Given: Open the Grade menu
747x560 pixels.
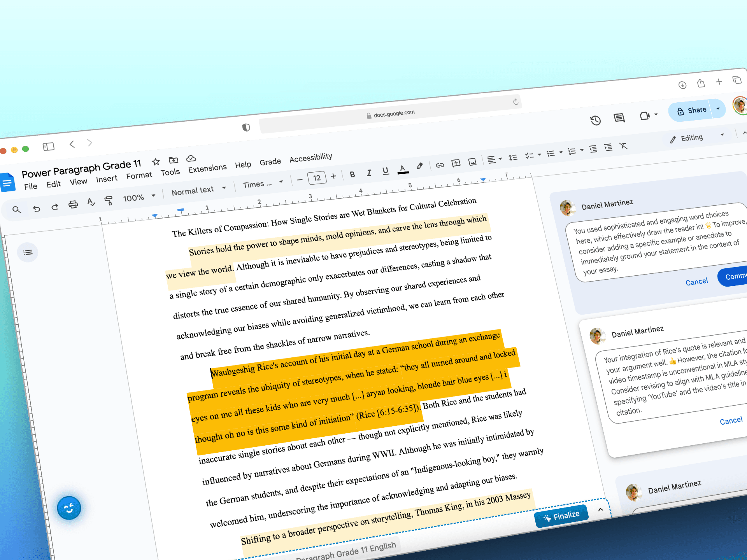Looking at the screenshot, I should (270, 161).
